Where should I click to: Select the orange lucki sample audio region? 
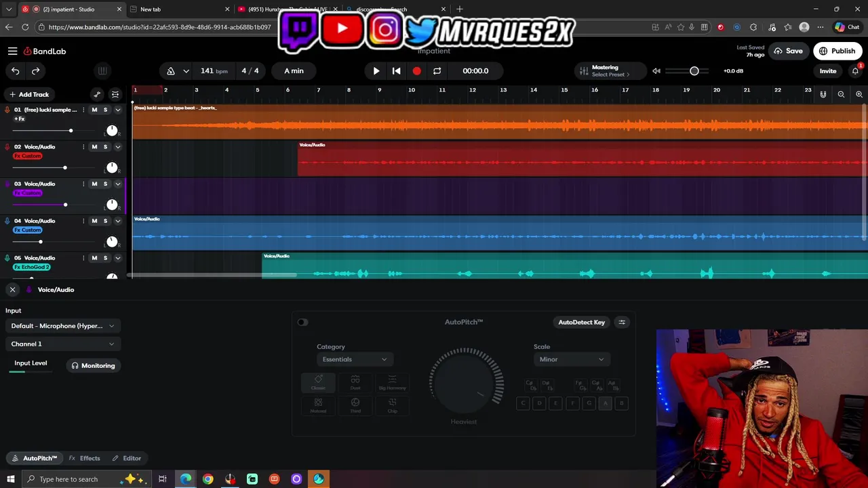(500, 122)
